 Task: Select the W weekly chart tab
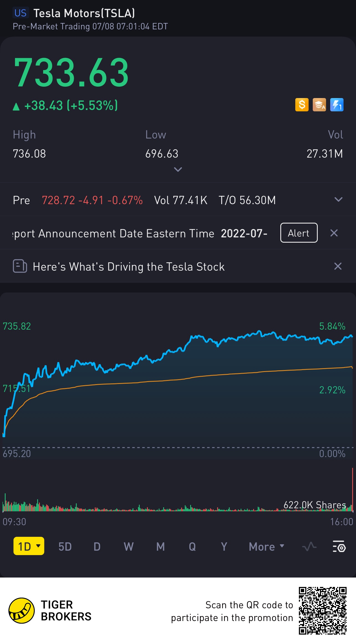point(129,546)
